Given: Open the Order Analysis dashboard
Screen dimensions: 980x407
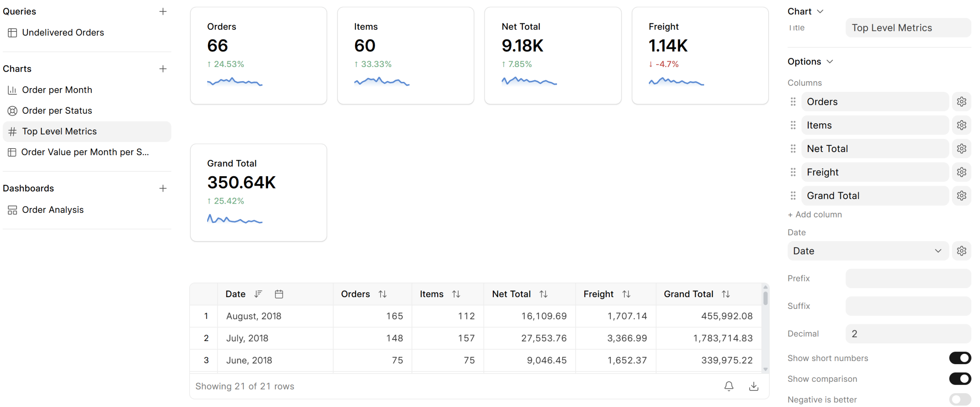Looking at the screenshot, I should tap(52, 210).
